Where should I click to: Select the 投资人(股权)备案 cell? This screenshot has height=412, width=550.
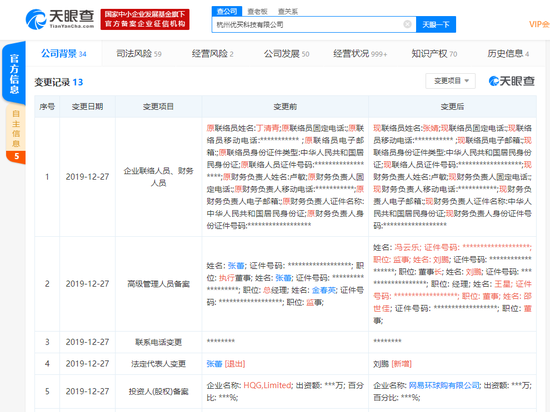(x=159, y=391)
